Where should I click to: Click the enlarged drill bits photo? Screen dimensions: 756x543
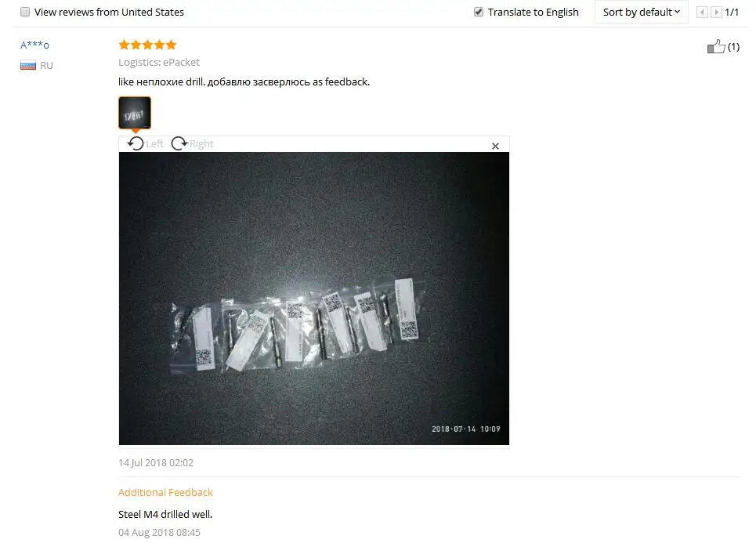pyautogui.click(x=314, y=299)
